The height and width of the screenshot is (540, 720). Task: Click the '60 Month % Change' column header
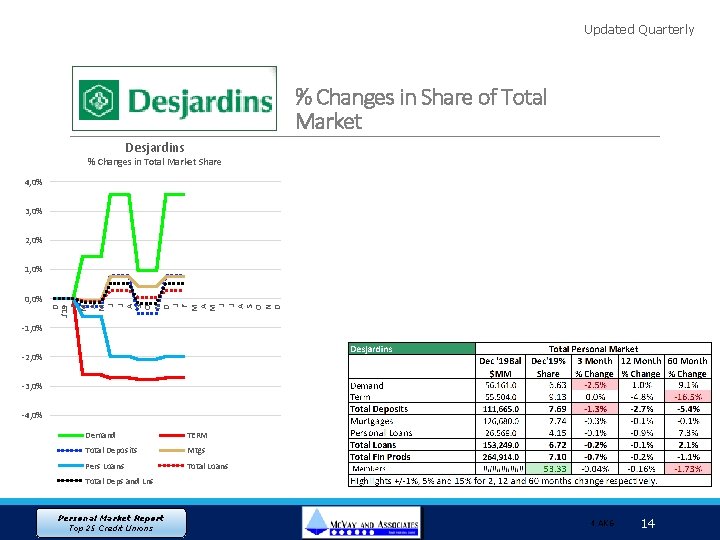pyautogui.click(x=687, y=367)
